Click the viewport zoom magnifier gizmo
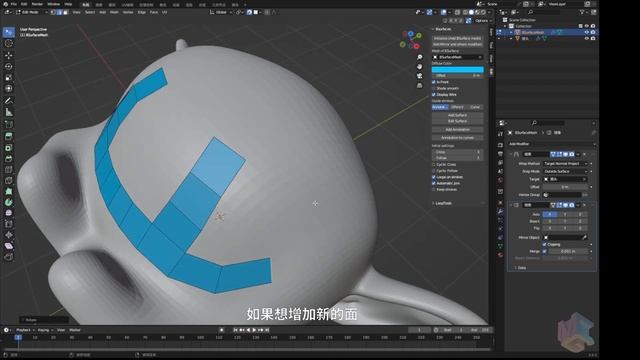The height and width of the screenshot is (360, 640). tap(419, 57)
